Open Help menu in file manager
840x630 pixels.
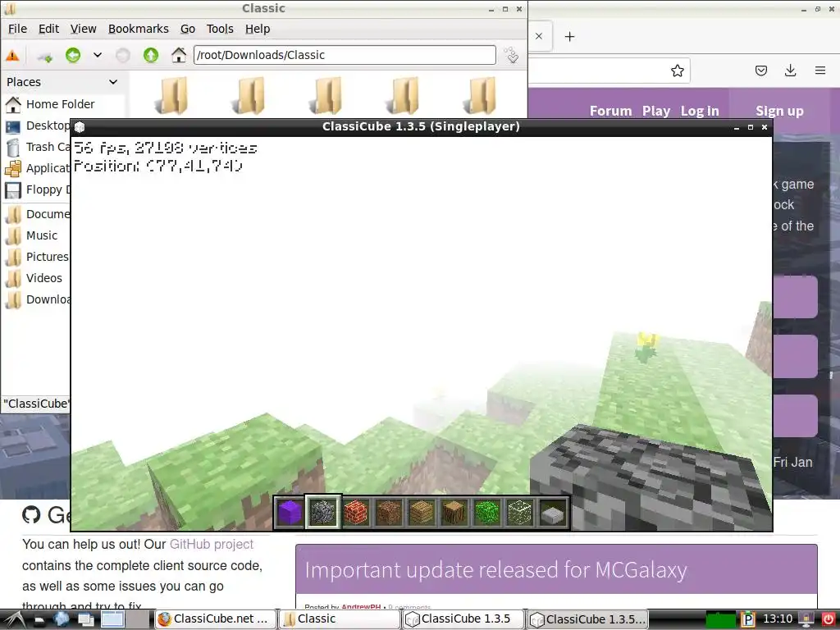[258, 29]
